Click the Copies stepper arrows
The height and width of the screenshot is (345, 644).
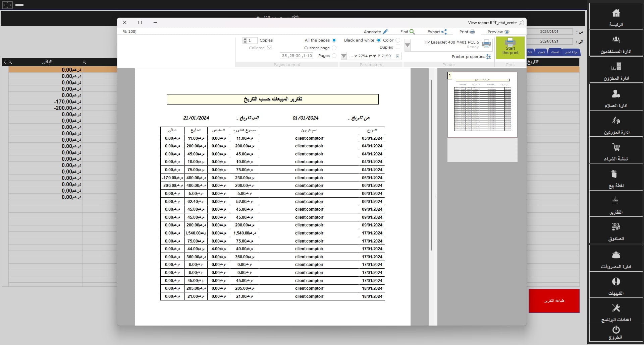pyautogui.click(x=245, y=41)
